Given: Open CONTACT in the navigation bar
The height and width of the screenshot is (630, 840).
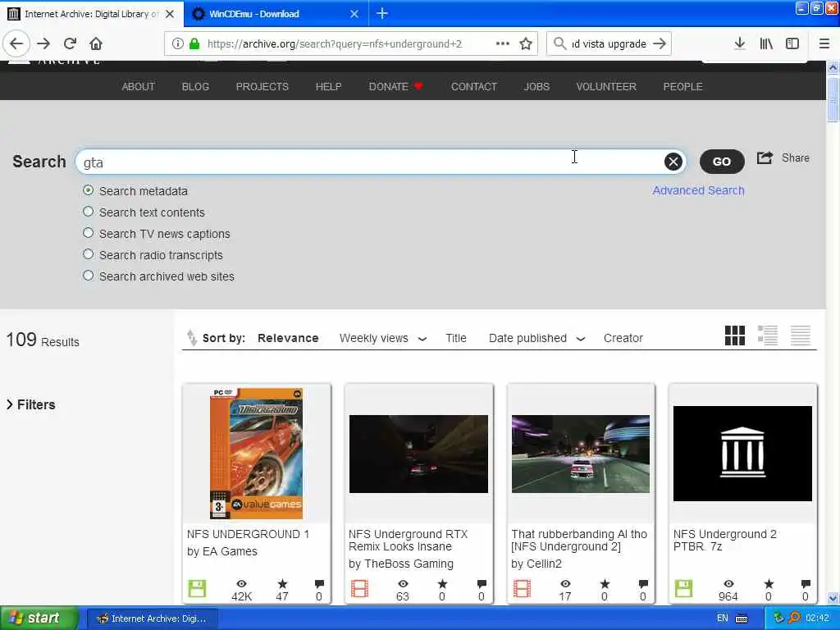Looking at the screenshot, I should point(473,86).
